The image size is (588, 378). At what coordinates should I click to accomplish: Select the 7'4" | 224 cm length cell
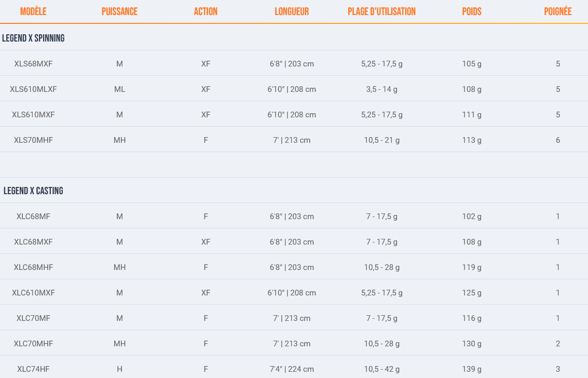click(292, 369)
